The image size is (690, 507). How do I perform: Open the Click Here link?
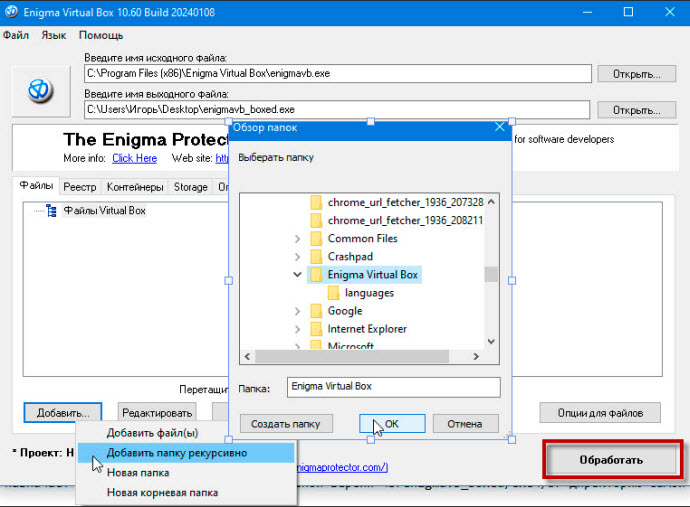135,158
